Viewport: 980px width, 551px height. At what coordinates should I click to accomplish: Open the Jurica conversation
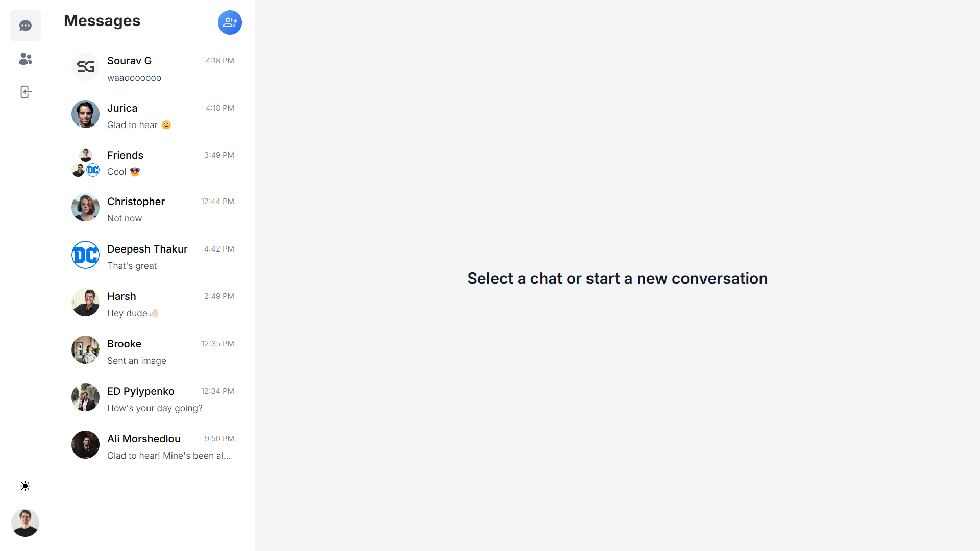pos(153,114)
